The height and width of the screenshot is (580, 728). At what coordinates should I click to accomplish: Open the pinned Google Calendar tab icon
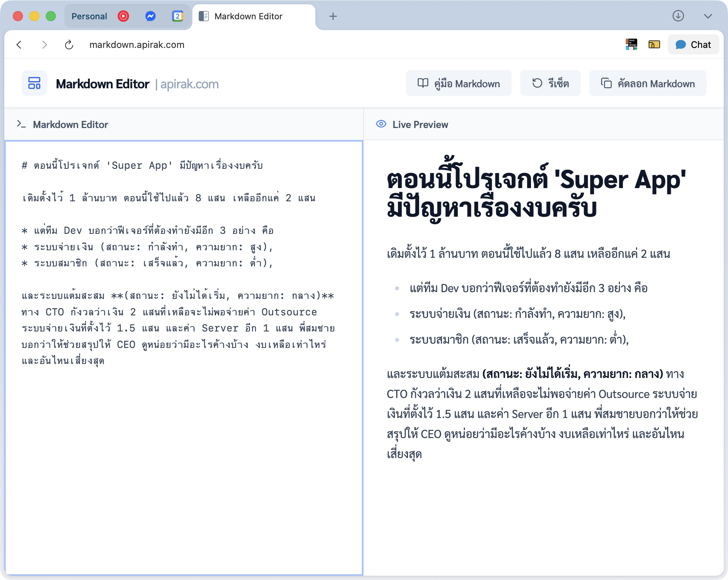(x=177, y=16)
